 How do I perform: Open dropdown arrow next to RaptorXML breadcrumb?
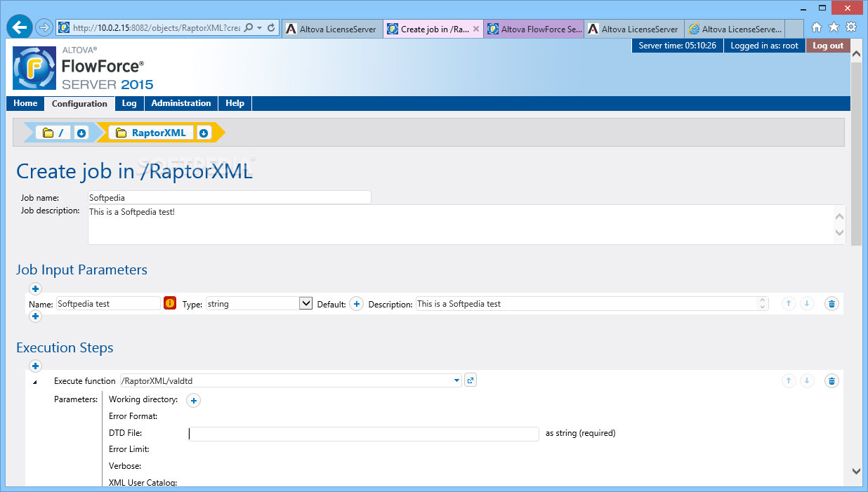(x=204, y=133)
